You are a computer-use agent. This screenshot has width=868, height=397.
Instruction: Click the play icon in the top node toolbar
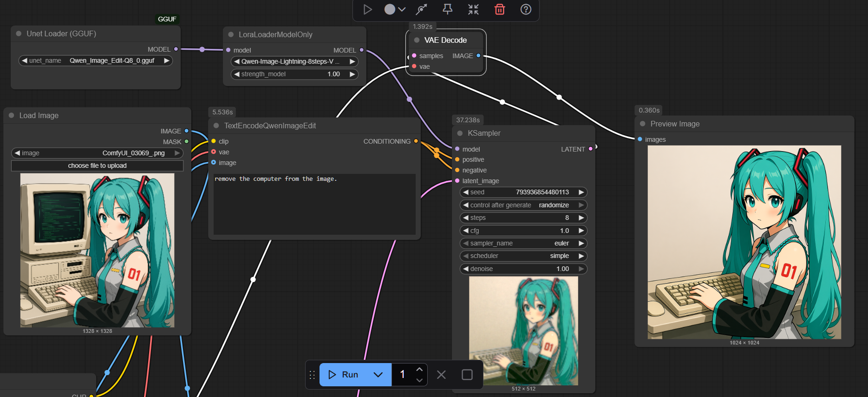[367, 9]
